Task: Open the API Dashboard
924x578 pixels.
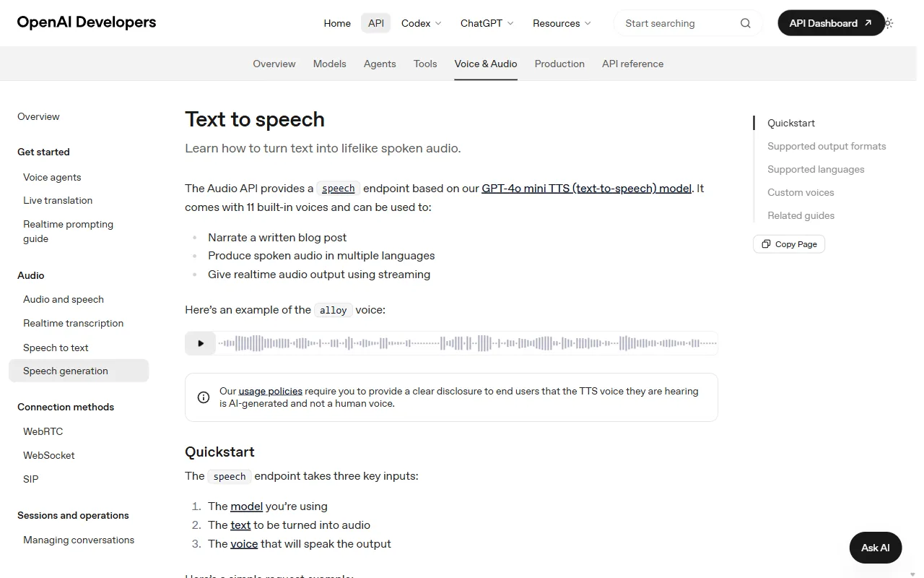Action: click(x=831, y=23)
